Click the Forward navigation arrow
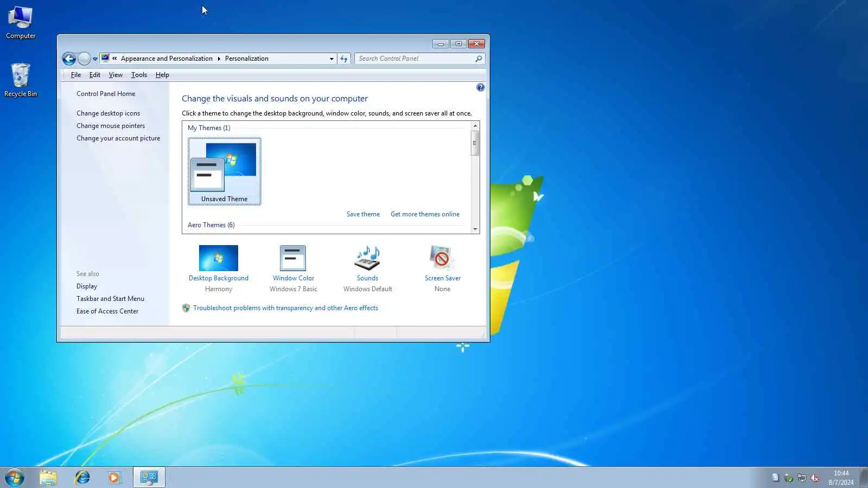The width and height of the screenshot is (868, 488). click(x=84, y=59)
